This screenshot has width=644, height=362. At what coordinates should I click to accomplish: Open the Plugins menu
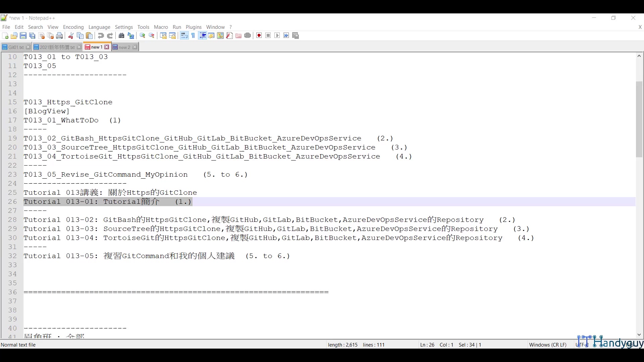click(194, 27)
